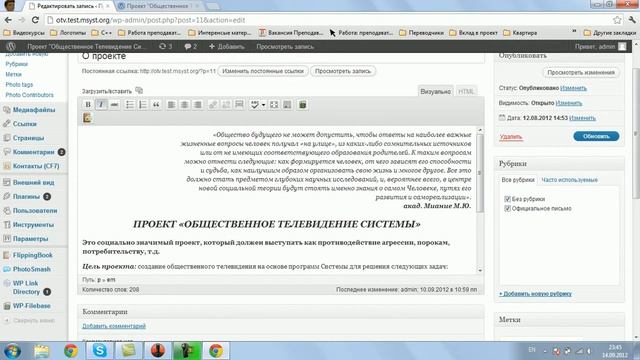Viewport: 640px width, 360px height.
Task: Align text right
Action: click(x=198, y=105)
